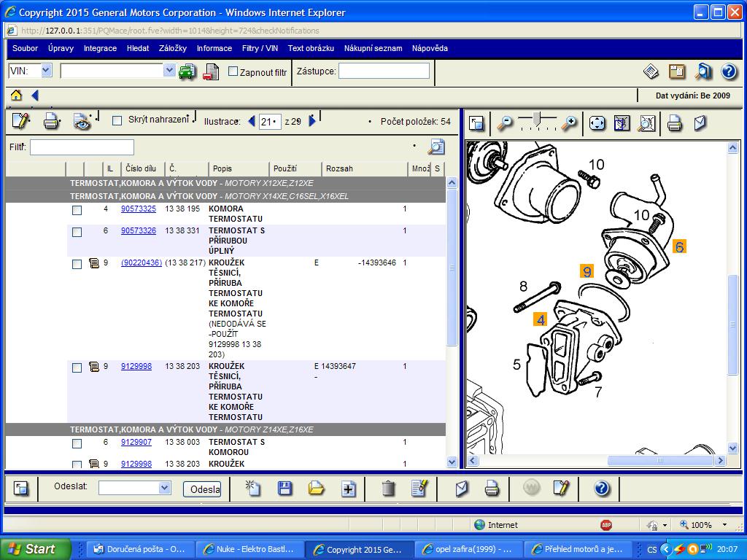Open the VIN value combo box arrow

pos(169,71)
